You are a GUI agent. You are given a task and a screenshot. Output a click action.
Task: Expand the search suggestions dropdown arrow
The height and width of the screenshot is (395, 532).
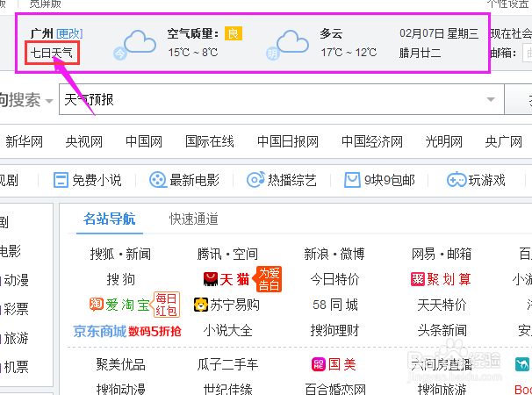click(491, 99)
